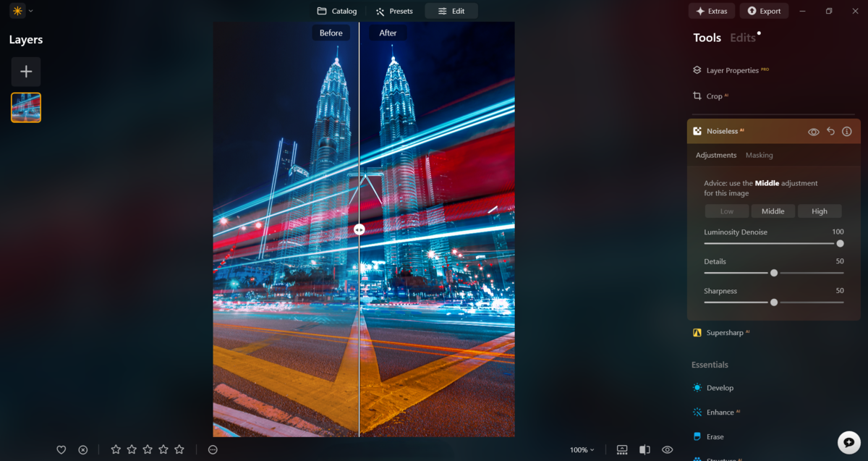
Task: Reset Noiseless adjustments with the undo arrow
Action: tap(830, 131)
